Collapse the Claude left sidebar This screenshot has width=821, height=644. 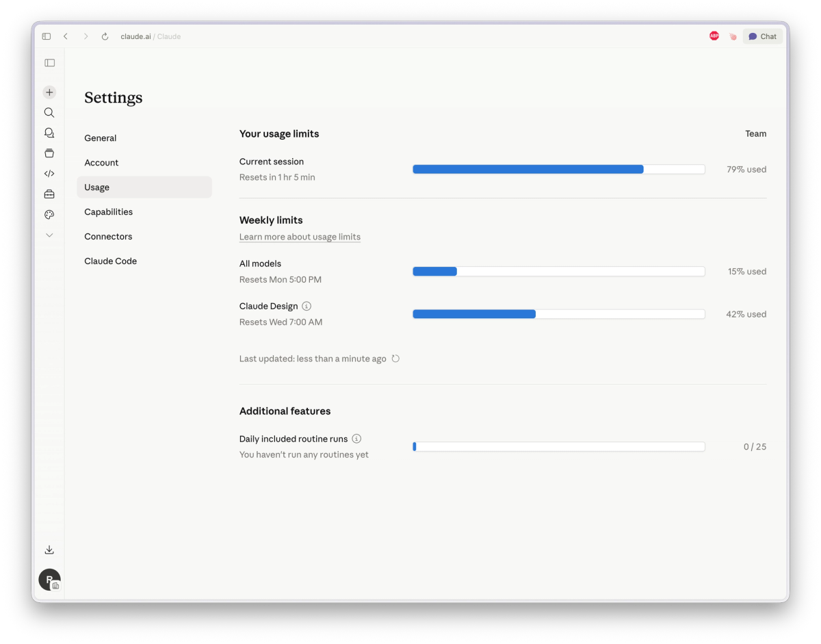pyautogui.click(x=49, y=63)
